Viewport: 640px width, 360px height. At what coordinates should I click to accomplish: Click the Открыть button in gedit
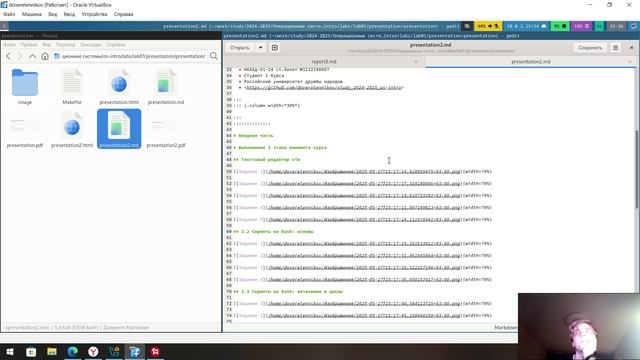[240, 48]
